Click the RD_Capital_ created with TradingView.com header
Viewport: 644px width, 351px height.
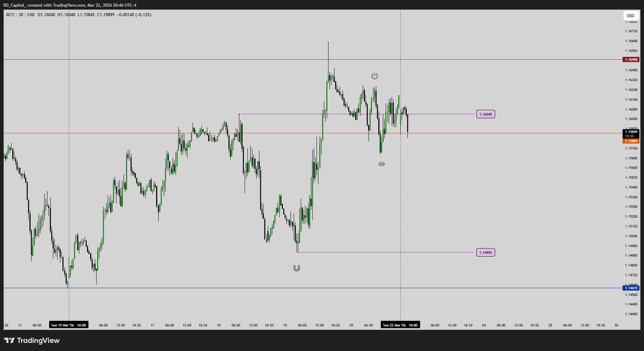pos(70,5)
